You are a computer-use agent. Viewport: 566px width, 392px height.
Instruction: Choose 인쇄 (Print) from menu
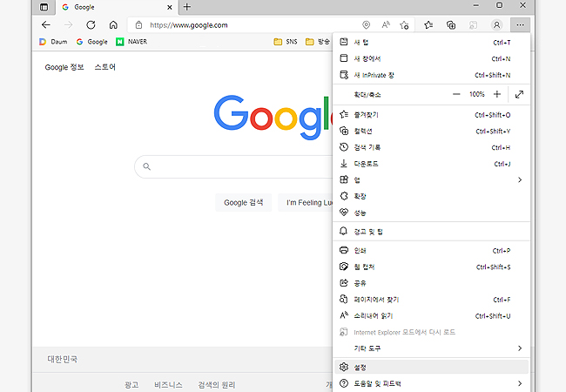coord(431,251)
